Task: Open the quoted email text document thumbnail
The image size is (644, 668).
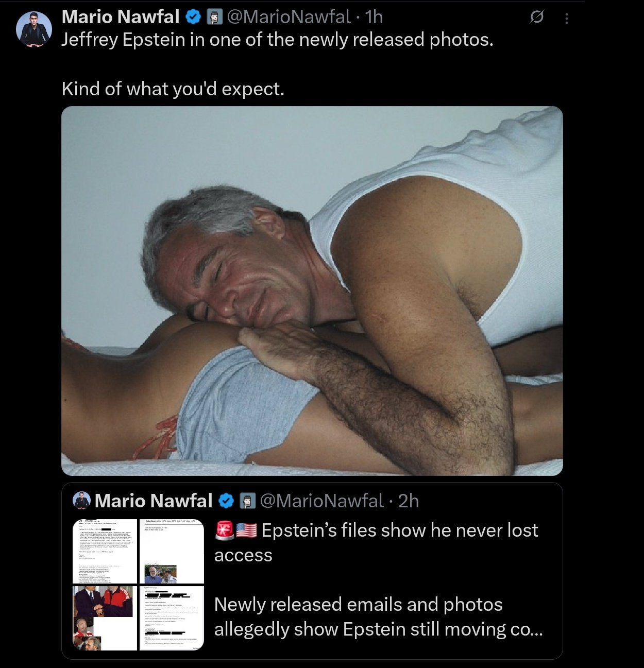Action: coord(105,551)
